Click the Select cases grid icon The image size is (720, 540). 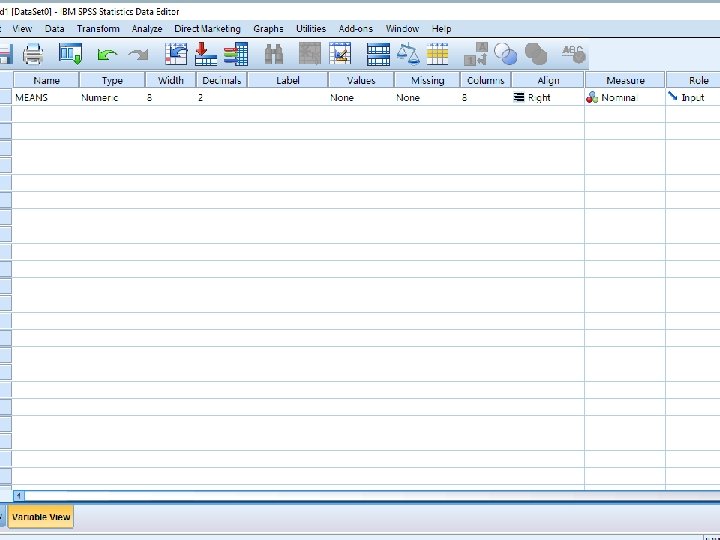(x=438, y=54)
